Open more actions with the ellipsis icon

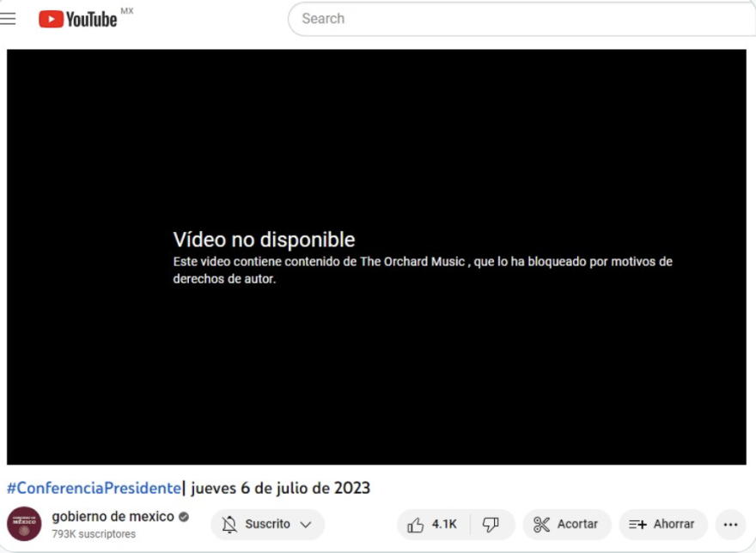(730, 524)
